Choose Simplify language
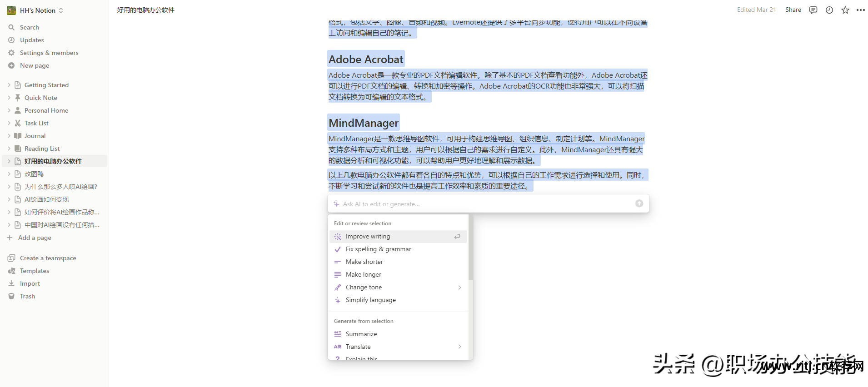 pos(398,300)
